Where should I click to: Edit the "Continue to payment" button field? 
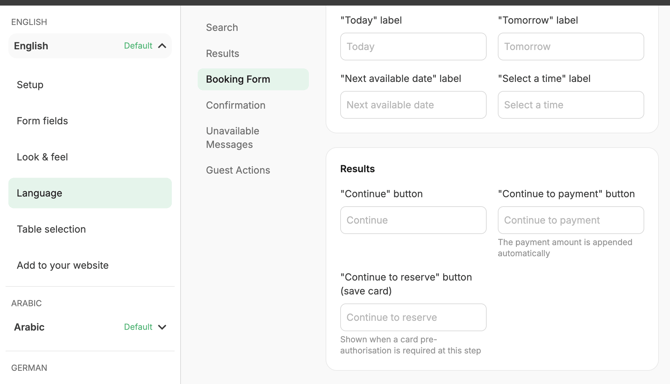tap(570, 220)
